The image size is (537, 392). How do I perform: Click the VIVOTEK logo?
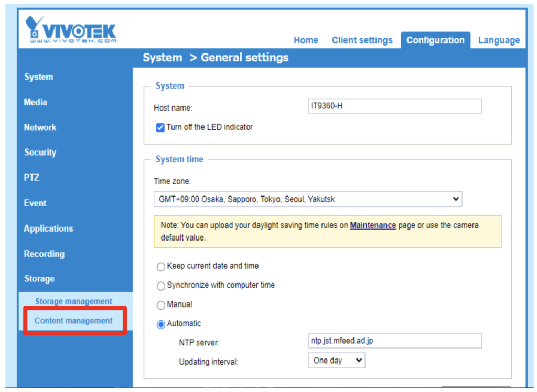71,29
